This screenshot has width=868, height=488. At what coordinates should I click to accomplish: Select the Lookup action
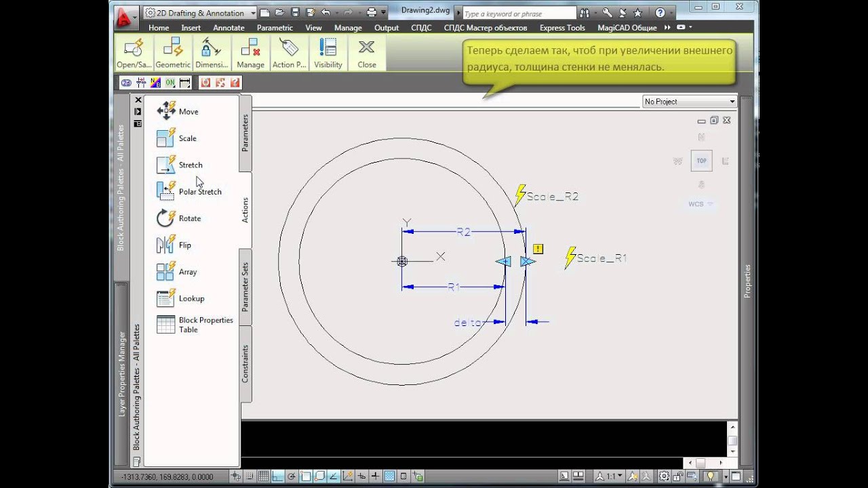(x=180, y=298)
